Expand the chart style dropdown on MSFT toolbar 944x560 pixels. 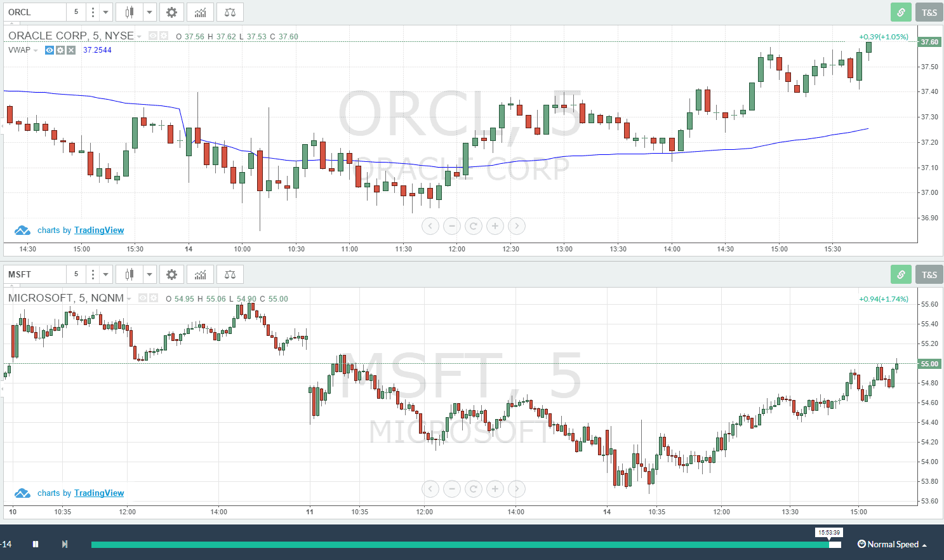click(x=149, y=274)
